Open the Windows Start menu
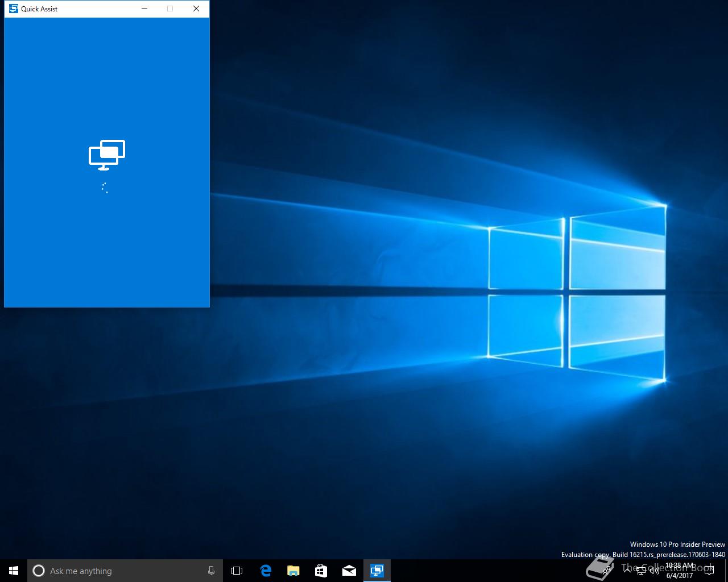 click(14, 571)
